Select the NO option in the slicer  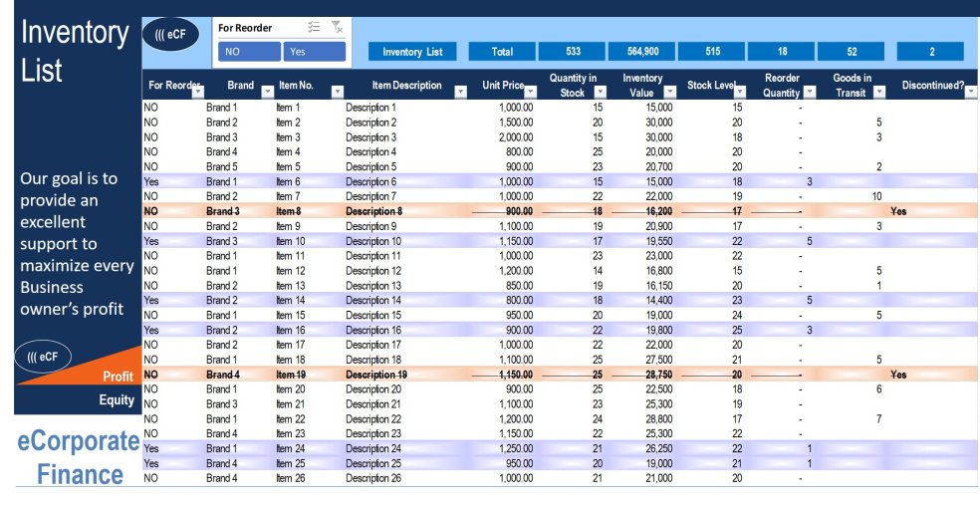pyautogui.click(x=247, y=52)
